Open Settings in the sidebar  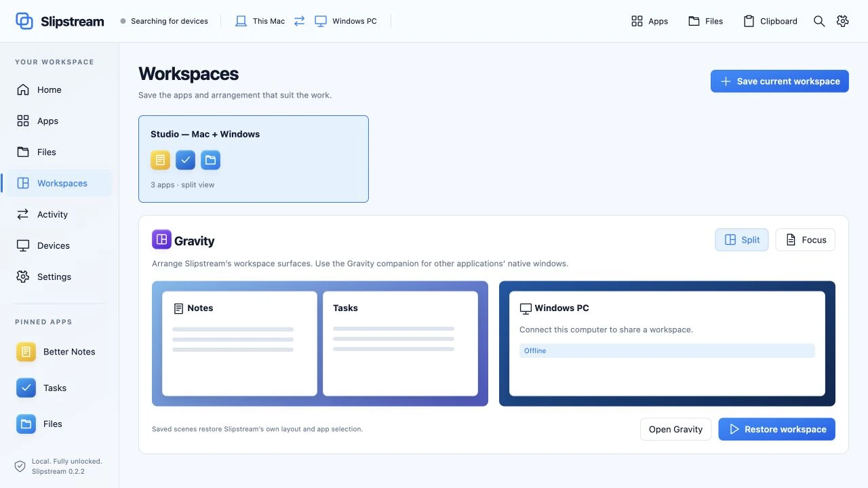coord(60,277)
